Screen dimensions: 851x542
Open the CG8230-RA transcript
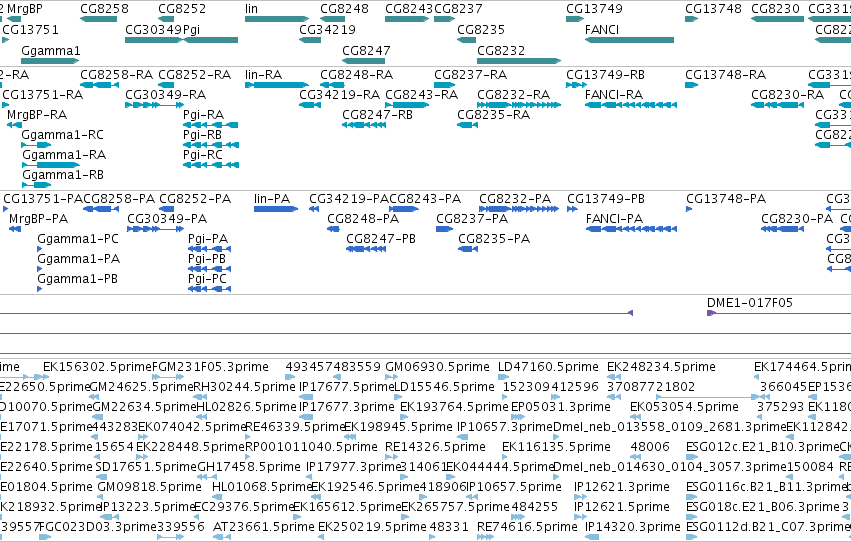pyautogui.click(x=777, y=105)
